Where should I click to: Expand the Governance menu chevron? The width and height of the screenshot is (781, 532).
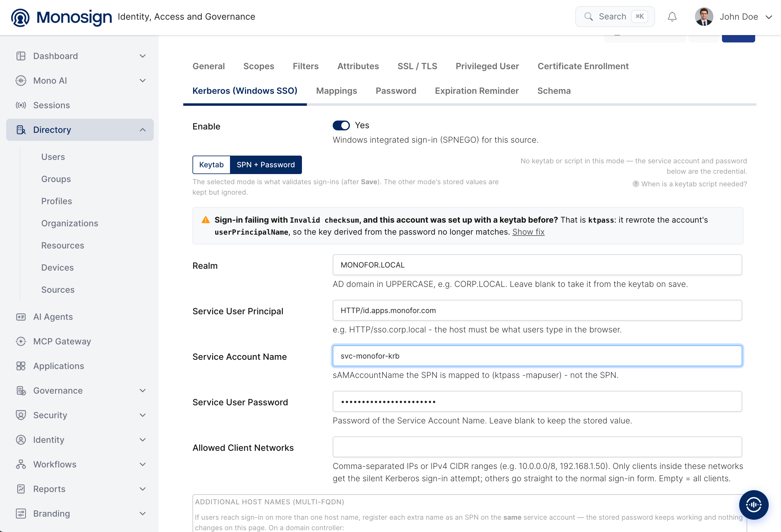point(142,391)
